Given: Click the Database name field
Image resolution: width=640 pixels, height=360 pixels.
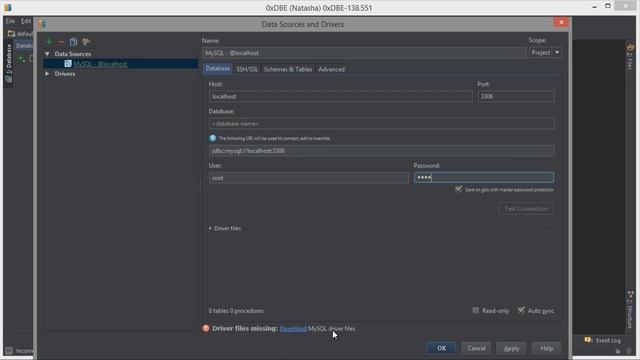Looking at the screenshot, I should [x=382, y=123].
